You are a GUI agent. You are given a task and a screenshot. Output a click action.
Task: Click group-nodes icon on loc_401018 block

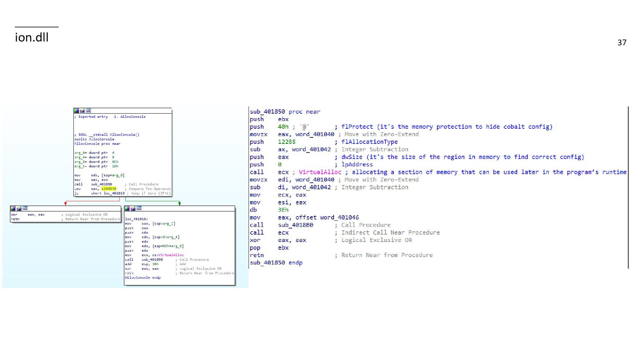coord(139,208)
